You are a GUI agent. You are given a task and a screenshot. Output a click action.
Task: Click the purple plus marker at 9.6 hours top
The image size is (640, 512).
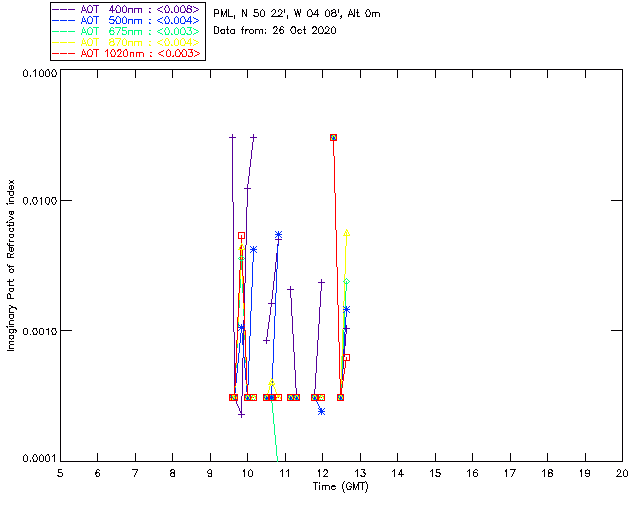click(232, 137)
